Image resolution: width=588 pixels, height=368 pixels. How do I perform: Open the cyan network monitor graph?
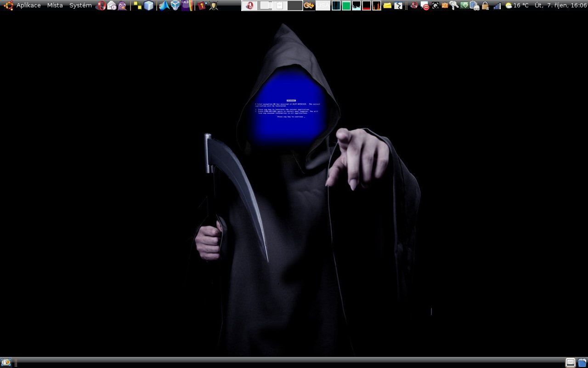(356, 6)
